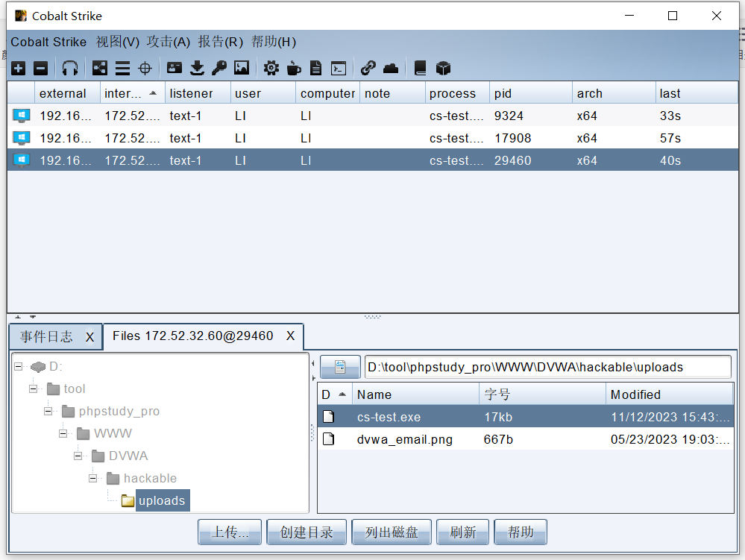
Task: Disconnect from team server using minus icon
Action: pyautogui.click(x=40, y=69)
